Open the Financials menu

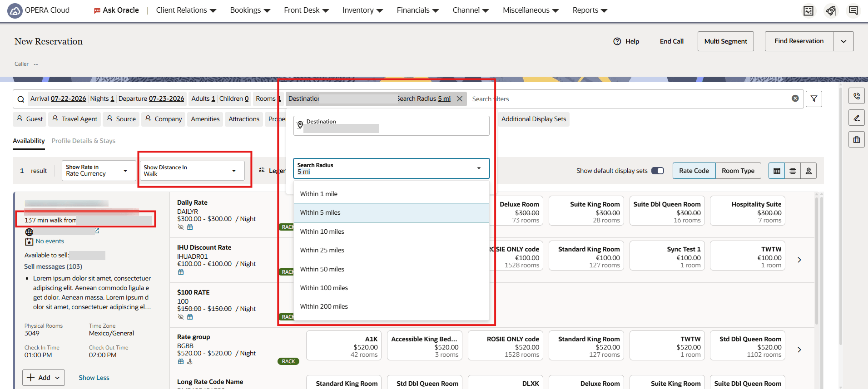coord(417,10)
